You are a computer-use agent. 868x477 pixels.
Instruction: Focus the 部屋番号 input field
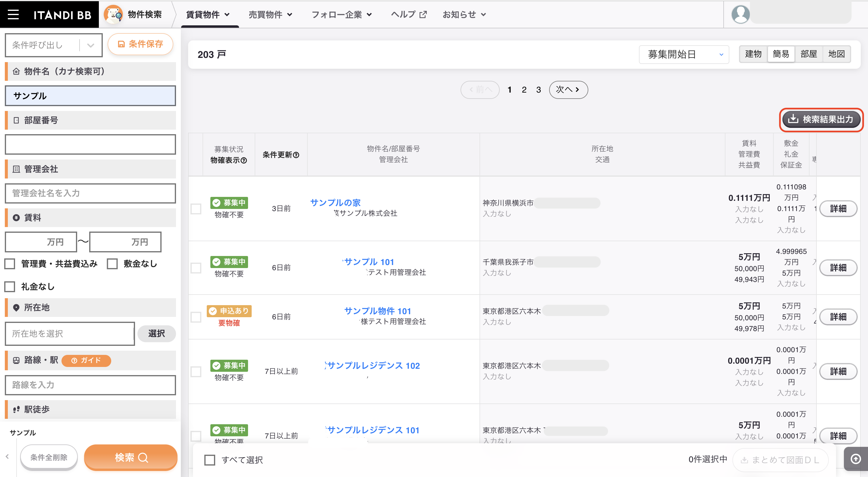[90, 144]
